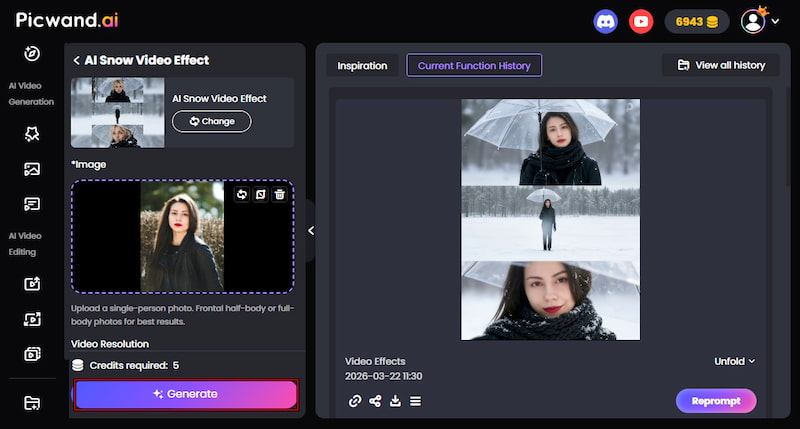The height and width of the screenshot is (429, 800).
Task: Collapse the left settings panel
Action: 311,231
